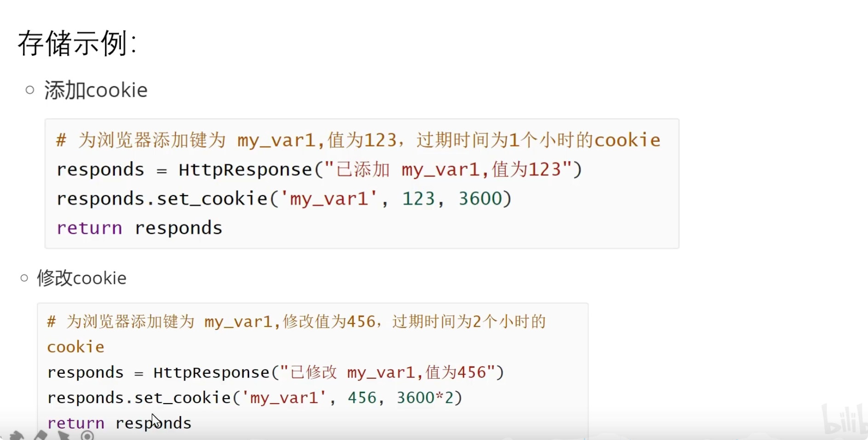This screenshot has height=440, width=868.
Task: Click the 修改cookie list item text
Action: [x=81, y=278]
